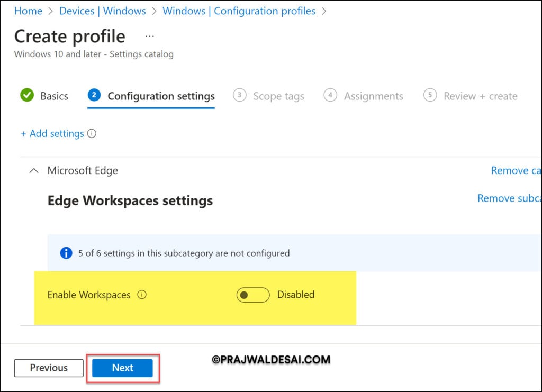Collapse the Microsoft Edge category chevron
The width and height of the screenshot is (542, 392).
[x=34, y=171]
